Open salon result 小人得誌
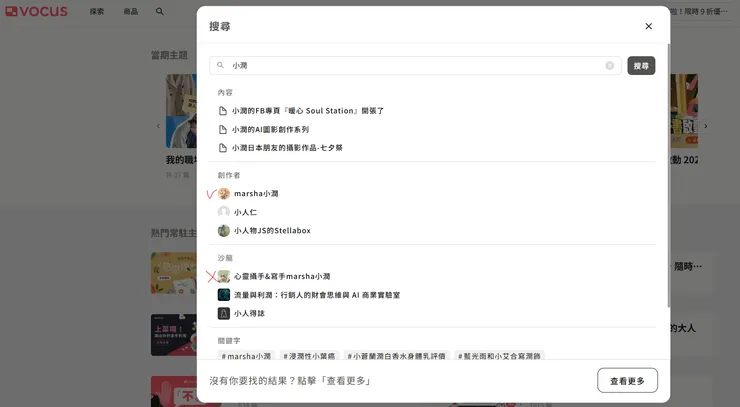The width and height of the screenshot is (740, 407). (249, 313)
